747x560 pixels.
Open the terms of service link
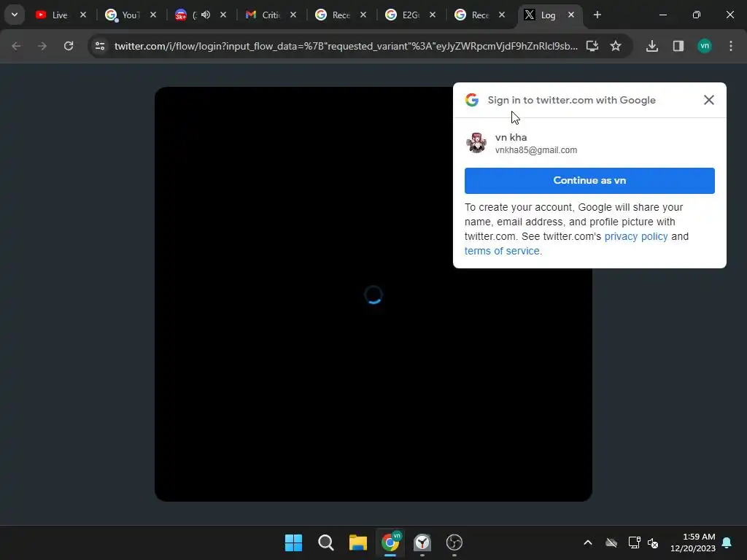[x=502, y=251]
